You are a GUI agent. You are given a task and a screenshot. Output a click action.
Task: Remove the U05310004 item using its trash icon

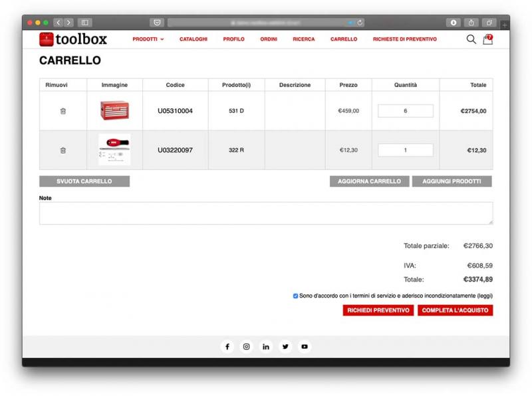pyautogui.click(x=63, y=111)
